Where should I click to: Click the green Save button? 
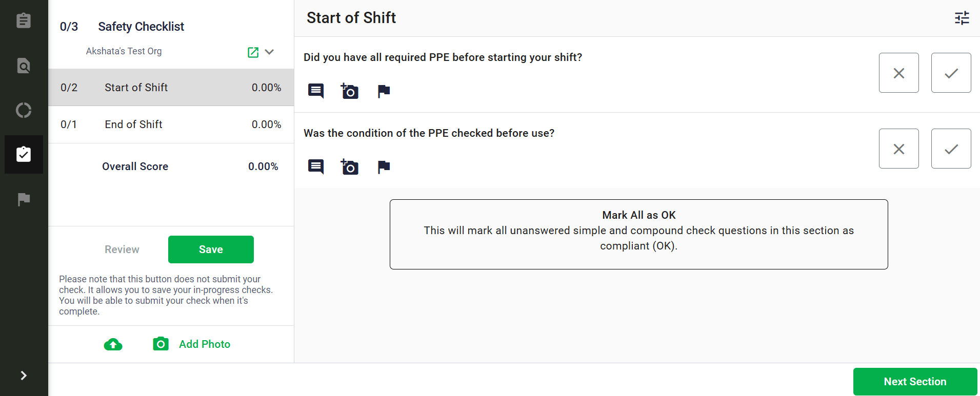[211, 249]
